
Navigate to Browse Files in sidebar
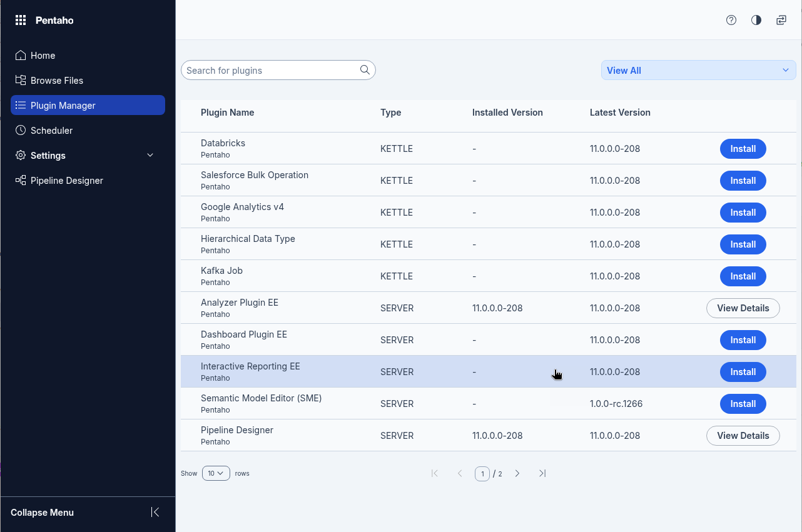tap(56, 81)
